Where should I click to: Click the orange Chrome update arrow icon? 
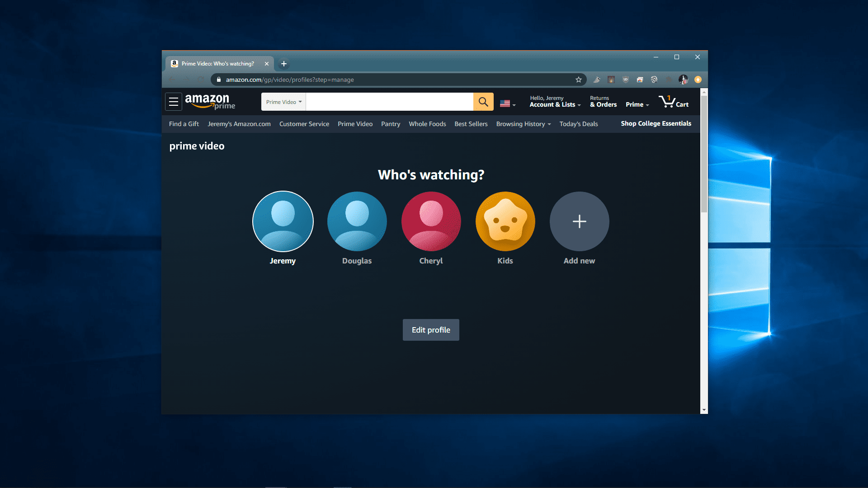pyautogui.click(x=698, y=80)
